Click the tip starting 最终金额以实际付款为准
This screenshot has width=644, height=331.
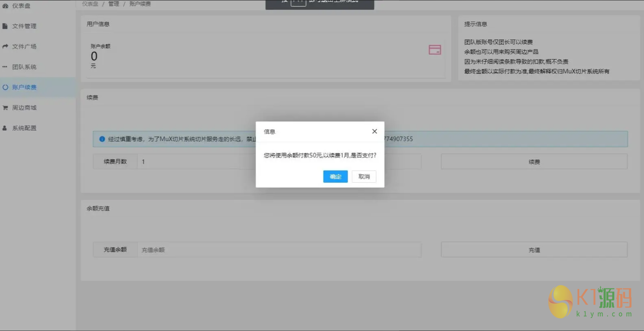pyautogui.click(x=537, y=71)
